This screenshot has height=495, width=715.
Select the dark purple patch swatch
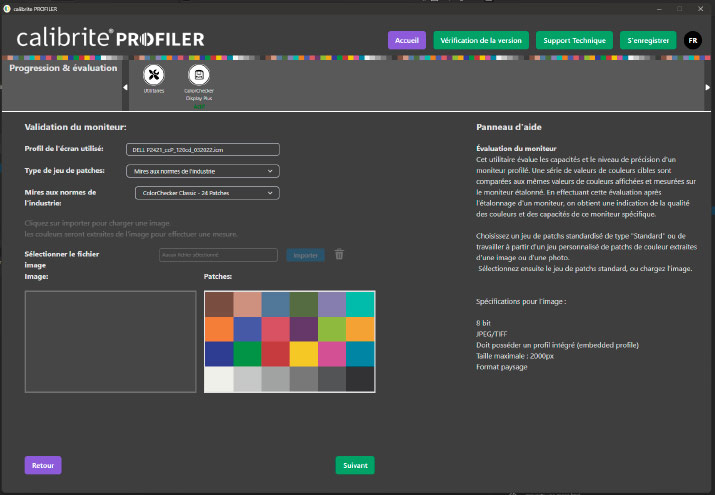(x=303, y=329)
